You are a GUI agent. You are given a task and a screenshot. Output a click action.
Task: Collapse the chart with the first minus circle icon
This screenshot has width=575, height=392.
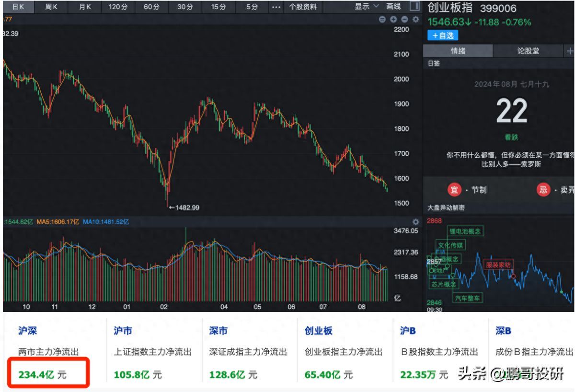pos(381,20)
